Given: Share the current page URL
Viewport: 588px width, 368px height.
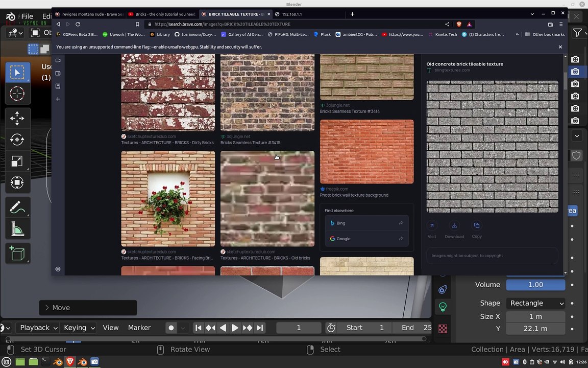Looking at the screenshot, I should (x=447, y=24).
